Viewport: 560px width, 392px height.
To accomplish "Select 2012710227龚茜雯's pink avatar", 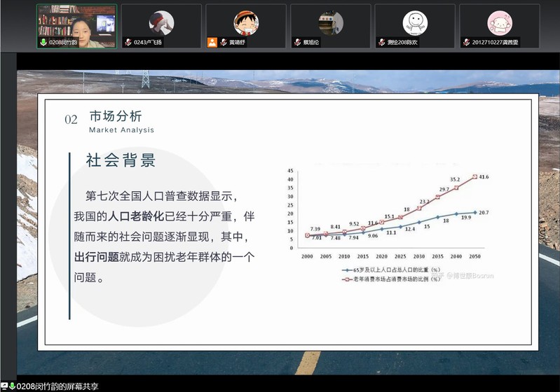I will 500,22.
